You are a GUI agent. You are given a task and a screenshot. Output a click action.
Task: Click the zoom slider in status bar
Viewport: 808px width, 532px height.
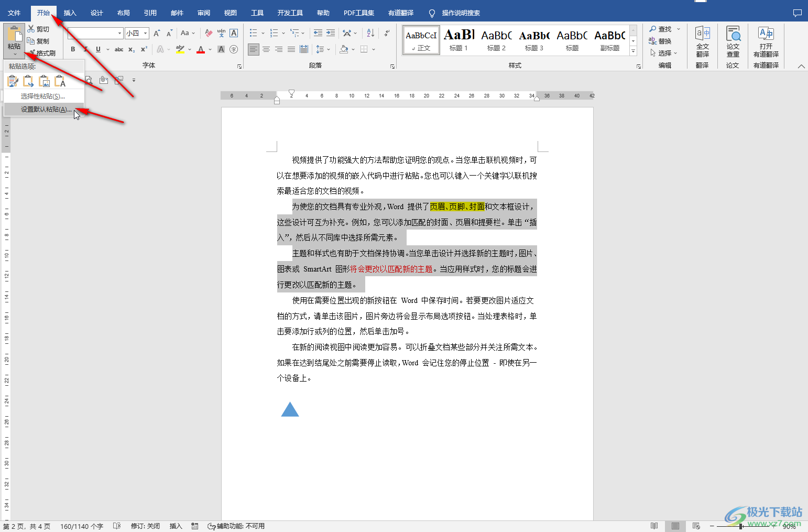coord(741,526)
